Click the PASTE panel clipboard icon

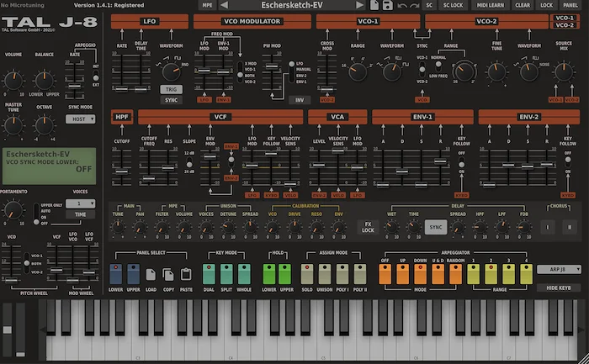(x=186, y=274)
